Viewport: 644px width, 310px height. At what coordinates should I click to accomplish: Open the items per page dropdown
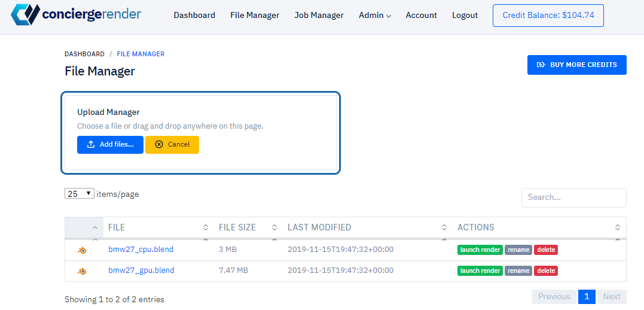tap(80, 194)
